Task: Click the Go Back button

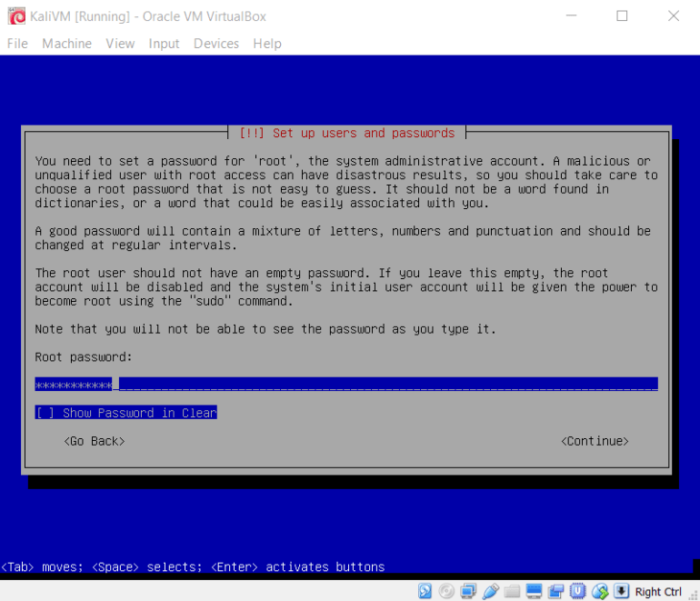Action: [95, 441]
